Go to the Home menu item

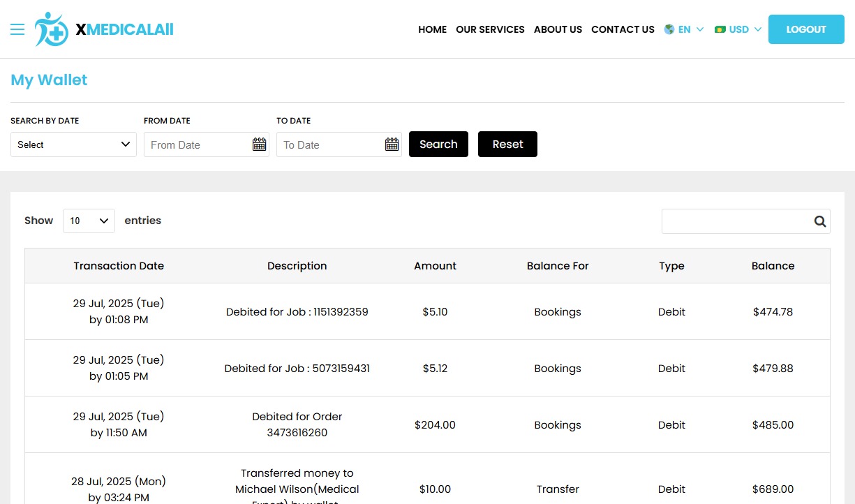tap(432, 29)
